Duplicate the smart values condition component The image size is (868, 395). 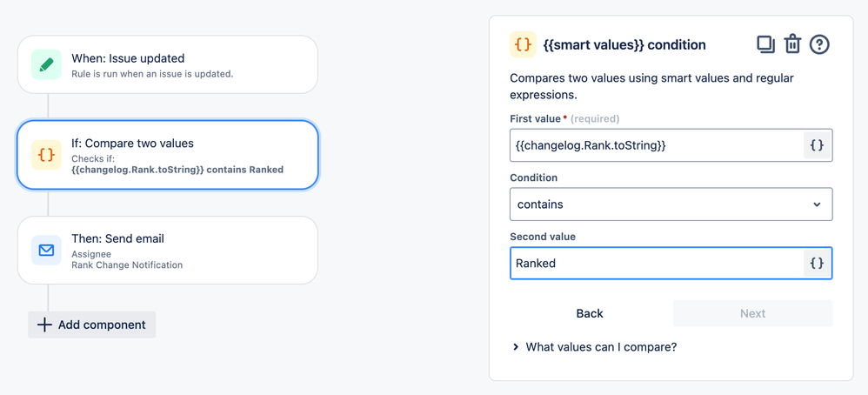[x=765, y=44]
